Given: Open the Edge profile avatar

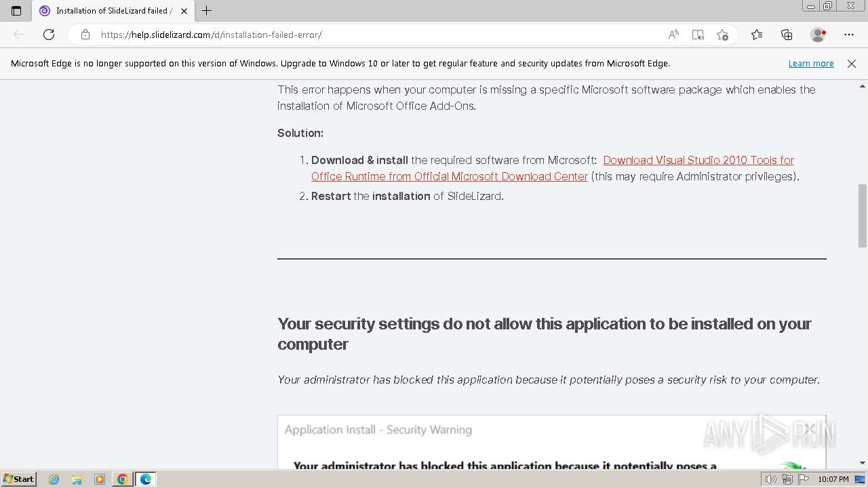Looking at the screenshot, I should pyautogui.click(x=818, y=35).
